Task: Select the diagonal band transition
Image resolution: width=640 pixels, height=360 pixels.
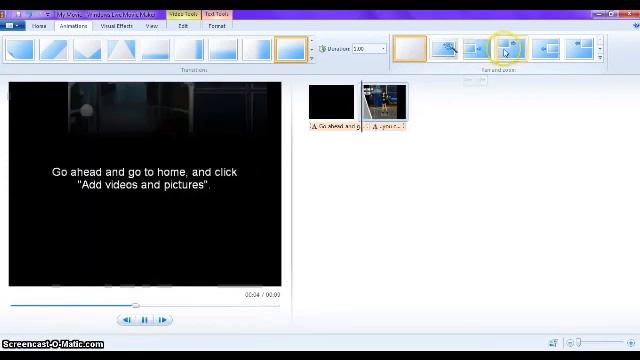Action: tap(54, 49)
